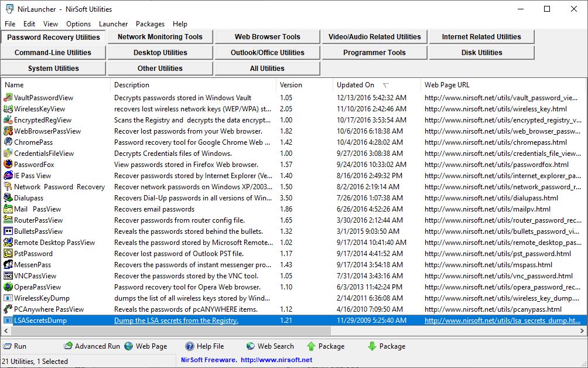588x368 pixels.
Task: Click the VaultPasswordView utility icon
Action: 8,97
